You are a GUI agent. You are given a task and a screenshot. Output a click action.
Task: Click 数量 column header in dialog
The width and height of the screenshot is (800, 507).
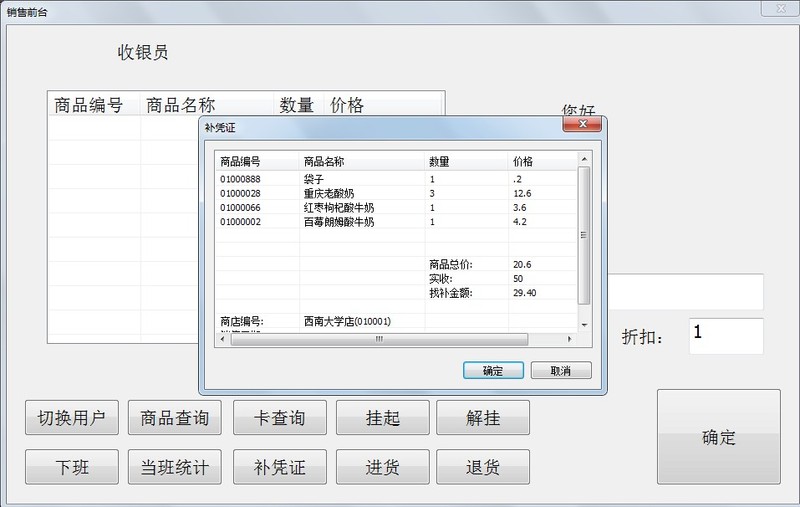(466, 162)
